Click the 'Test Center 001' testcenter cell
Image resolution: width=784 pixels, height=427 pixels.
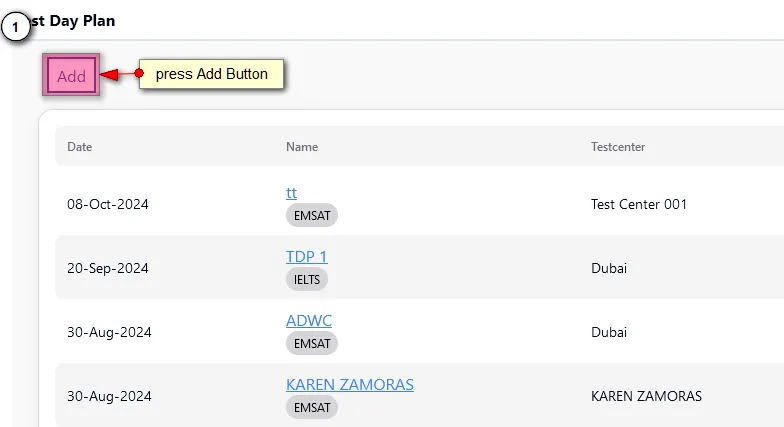pos(639,204)
